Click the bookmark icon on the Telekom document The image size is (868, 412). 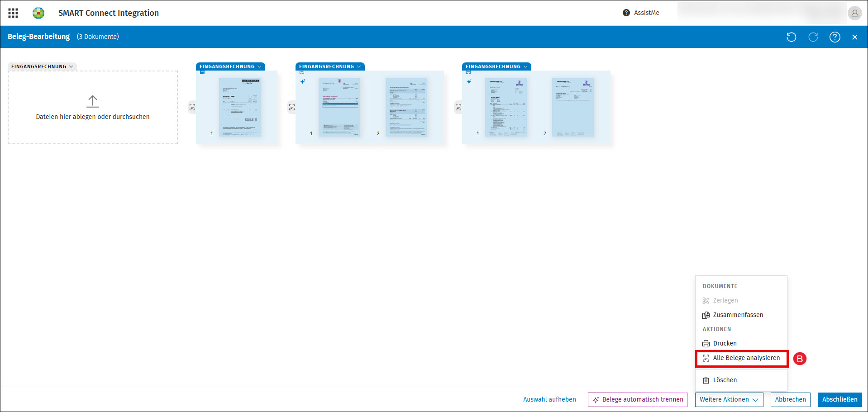pos(302,72)
